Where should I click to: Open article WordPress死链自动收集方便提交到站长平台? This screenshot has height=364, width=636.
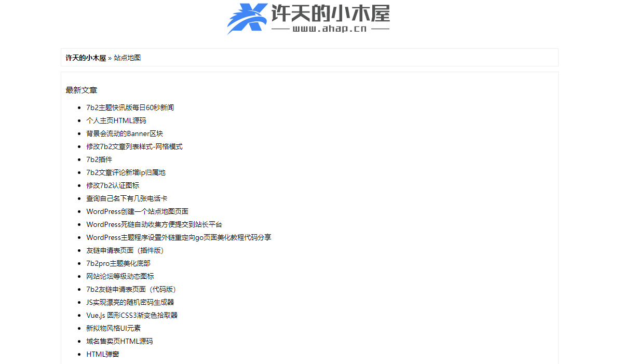click(x=154, y=224)
